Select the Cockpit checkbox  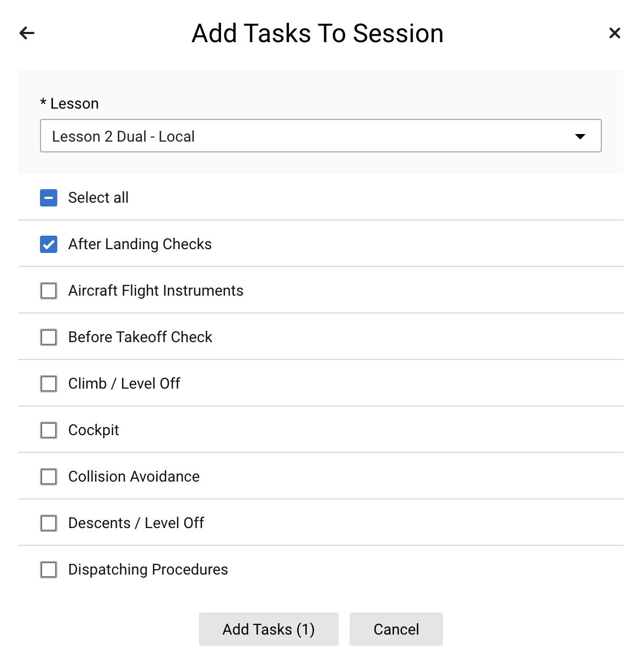click(x=49, y=430)
